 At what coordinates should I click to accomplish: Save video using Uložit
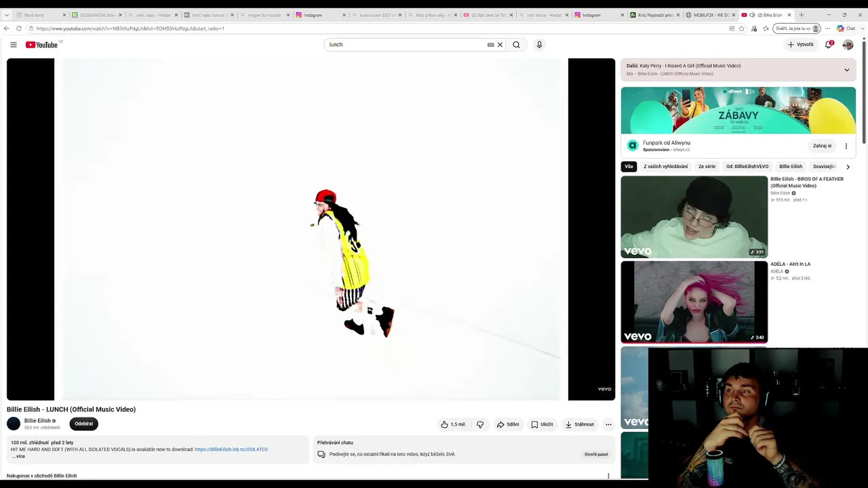542,424
